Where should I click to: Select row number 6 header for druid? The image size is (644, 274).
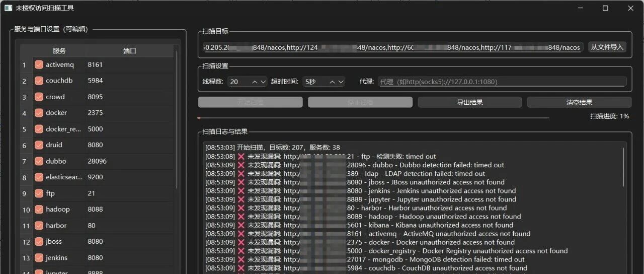(x=26, y=146)
